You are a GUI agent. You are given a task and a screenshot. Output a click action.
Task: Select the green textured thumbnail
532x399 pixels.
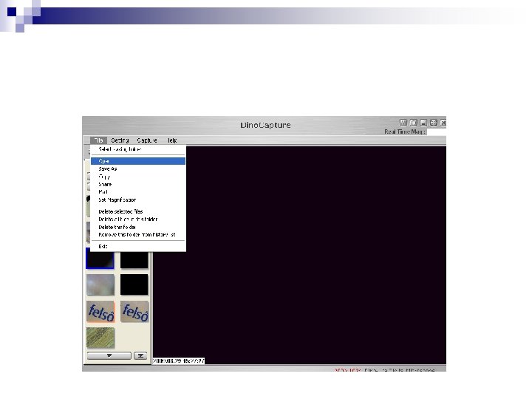(x=100, y=338)
